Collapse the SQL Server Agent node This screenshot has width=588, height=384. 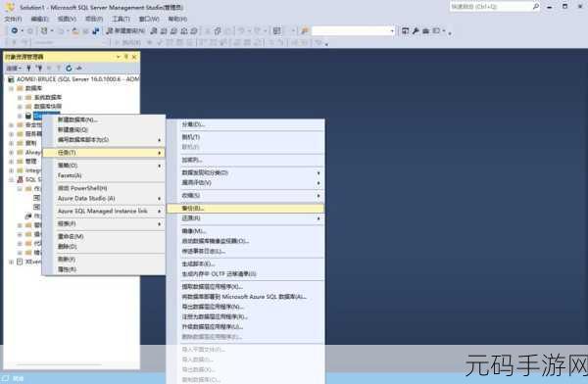11,179
